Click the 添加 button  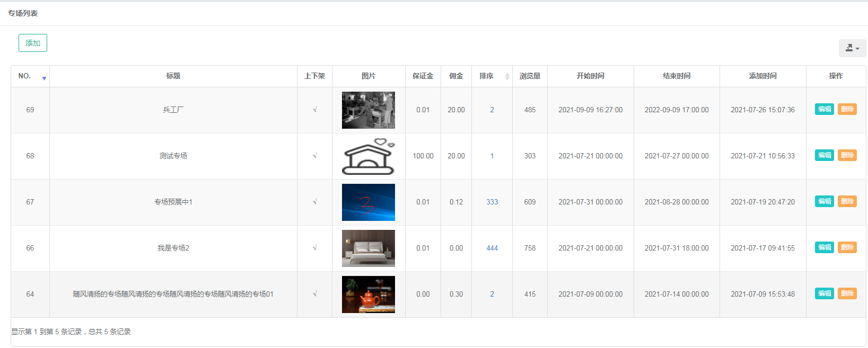(x=33, y=43)
